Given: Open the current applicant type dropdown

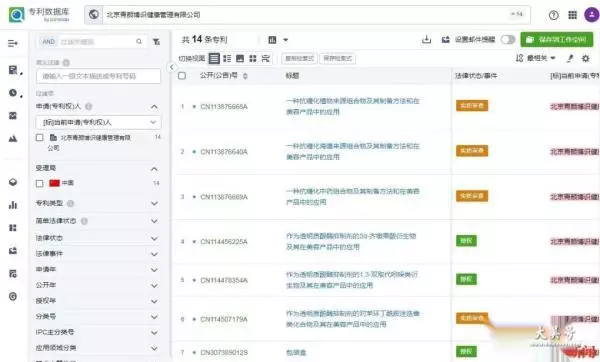Looking at the screenshot, I should (x=99, y=122).
